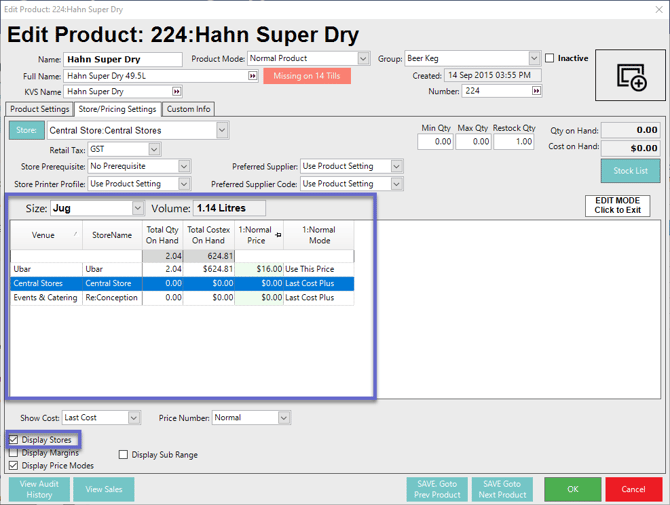Click the pin icon in 1:Normal Price header
The width and height of the screenshot is (670, 505).
(278, 235)
